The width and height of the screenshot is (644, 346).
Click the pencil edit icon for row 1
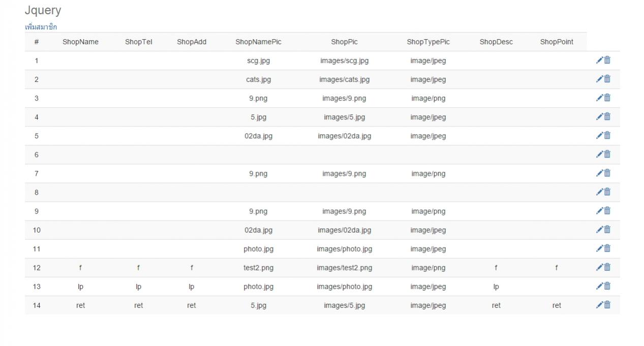599,60
